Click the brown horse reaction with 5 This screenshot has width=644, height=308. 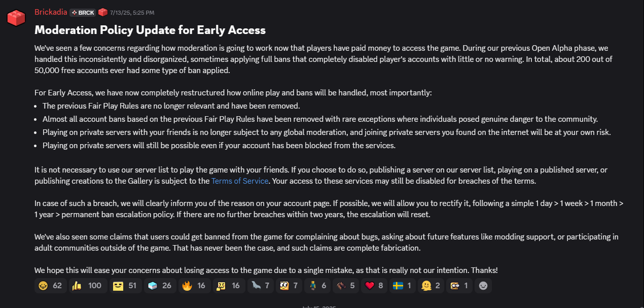pyautogui.click(x=346, y=286)
